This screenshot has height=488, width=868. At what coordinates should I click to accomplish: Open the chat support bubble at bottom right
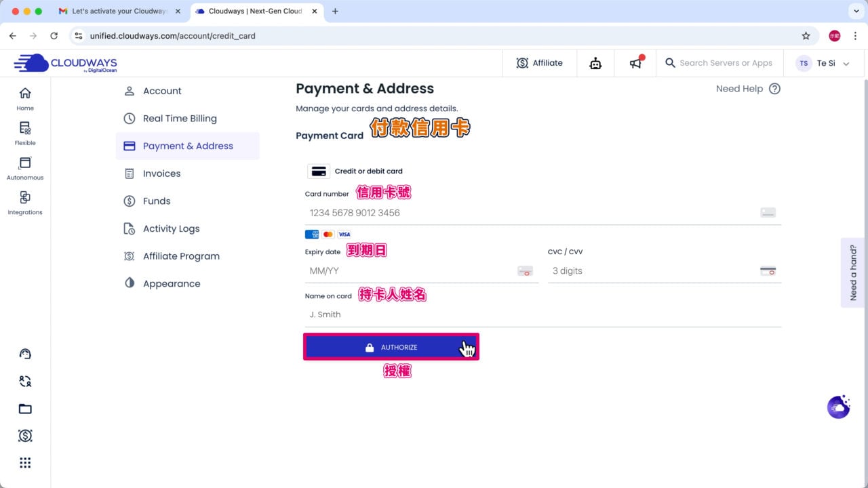point(839,407)
